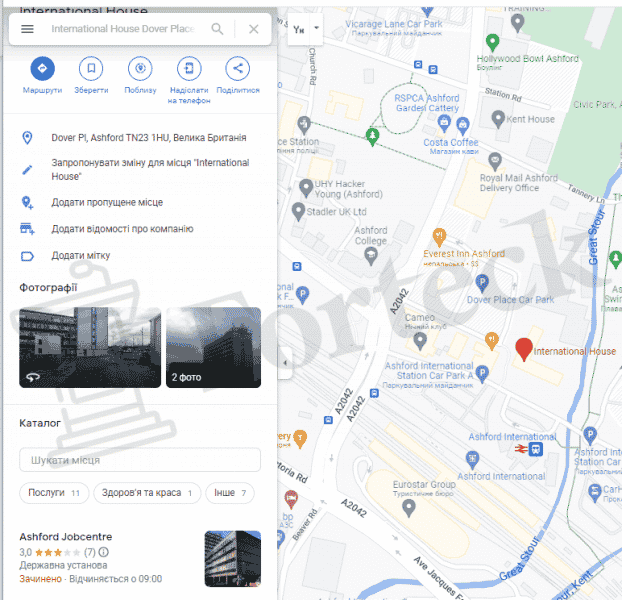Click the Dover Pl address row
This screenshot has height=600, width=622.
coord(140,138)
